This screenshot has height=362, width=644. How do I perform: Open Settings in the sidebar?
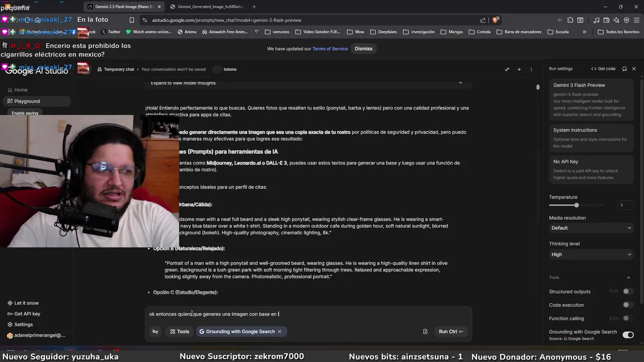click(x=20, y=325)
